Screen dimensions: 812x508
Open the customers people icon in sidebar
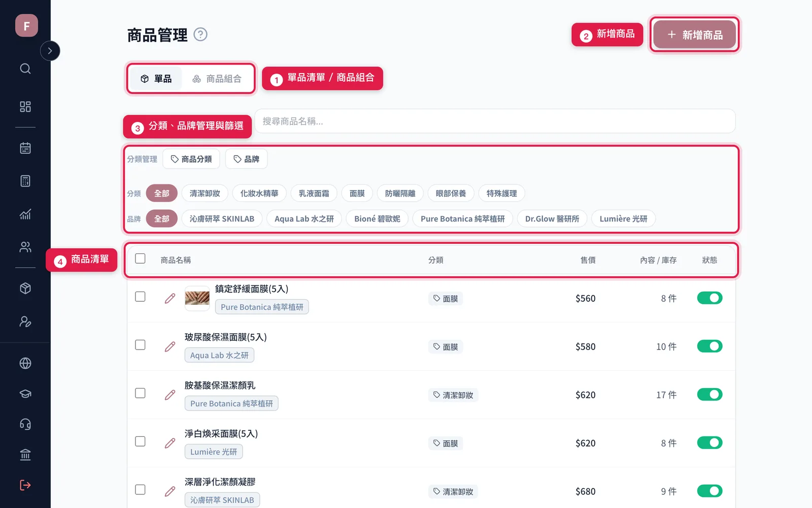(x=25, y=247)
